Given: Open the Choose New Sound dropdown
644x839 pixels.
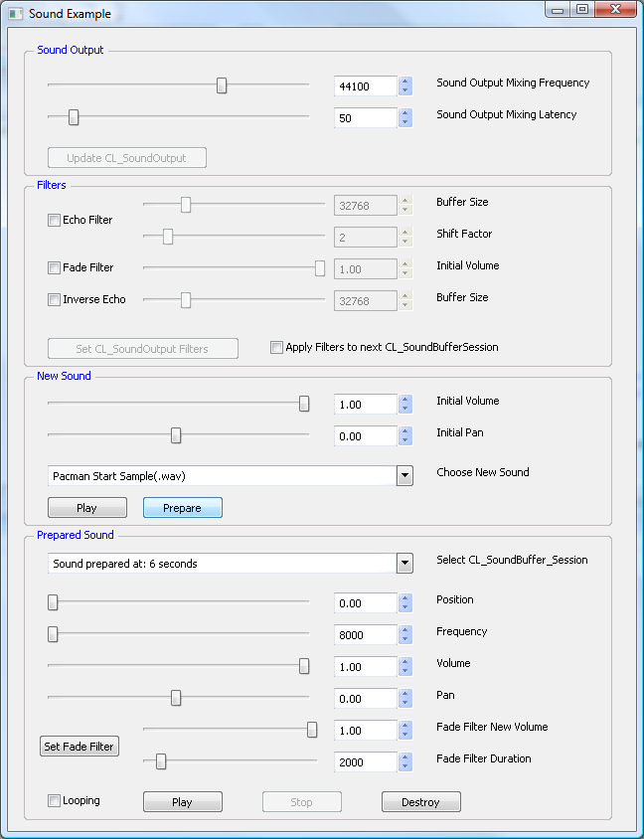Looking at the screenshot, I should click(x=404, y=475).
